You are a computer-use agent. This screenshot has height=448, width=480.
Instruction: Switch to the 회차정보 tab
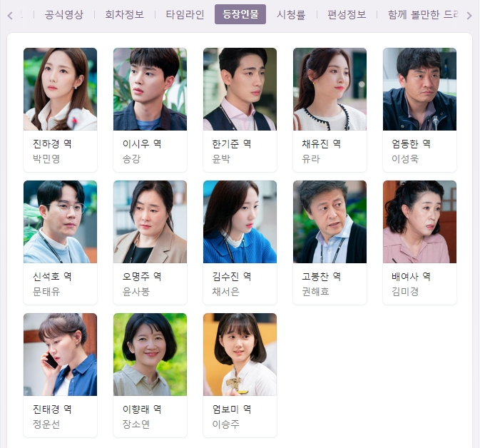point(125,14)
